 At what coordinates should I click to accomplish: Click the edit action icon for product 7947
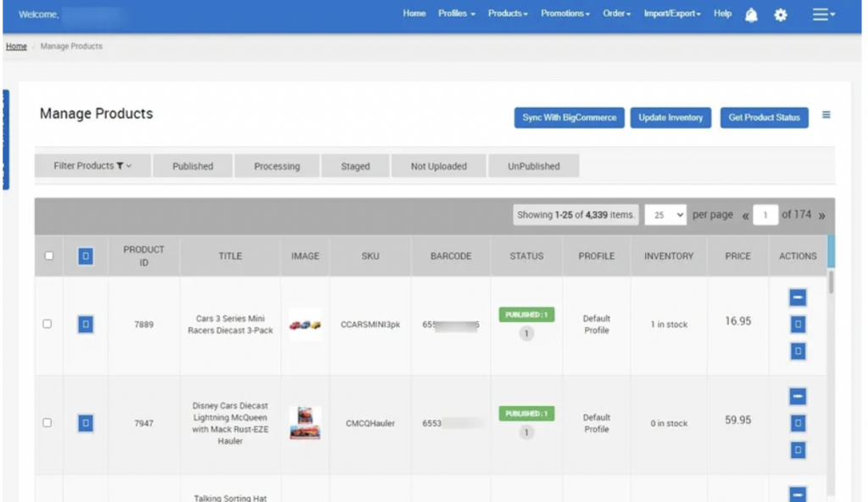tap(797, 423)
